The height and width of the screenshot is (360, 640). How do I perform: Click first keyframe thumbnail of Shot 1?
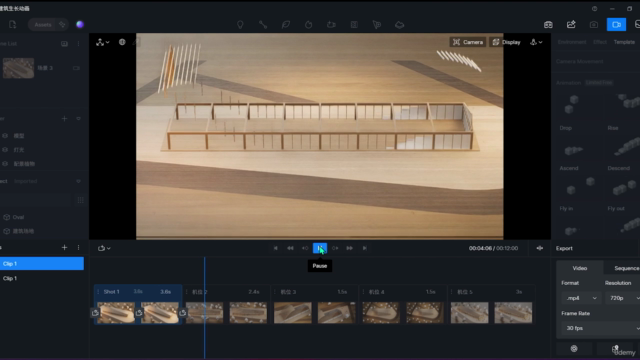point(116,313)
